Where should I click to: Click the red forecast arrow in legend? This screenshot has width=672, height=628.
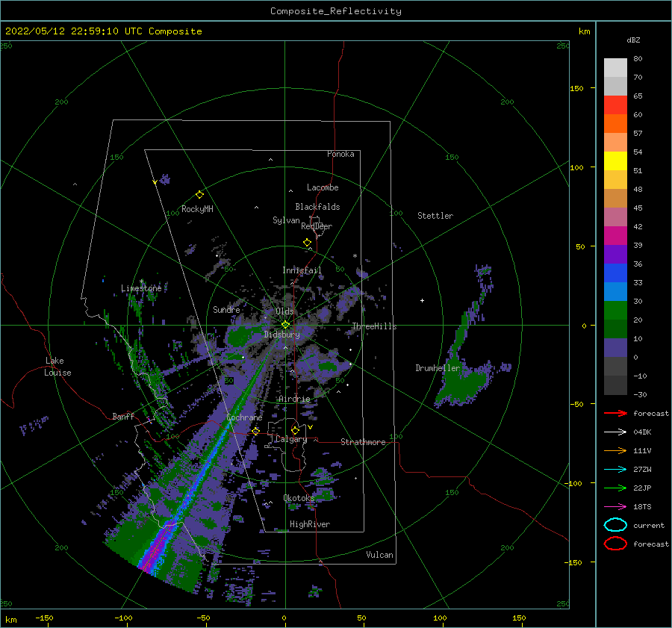pyautogui.click(x=615, y=413)
